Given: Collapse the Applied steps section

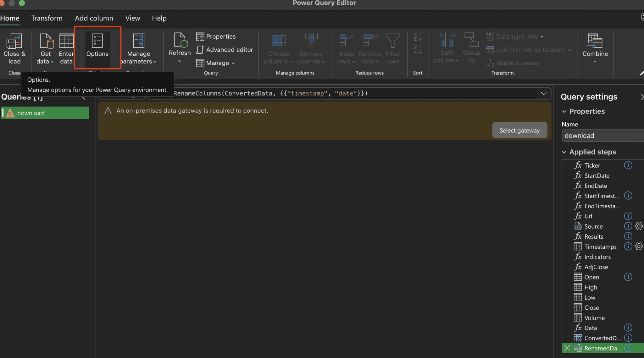Looking at the screenshot, I should coord(564,152).
